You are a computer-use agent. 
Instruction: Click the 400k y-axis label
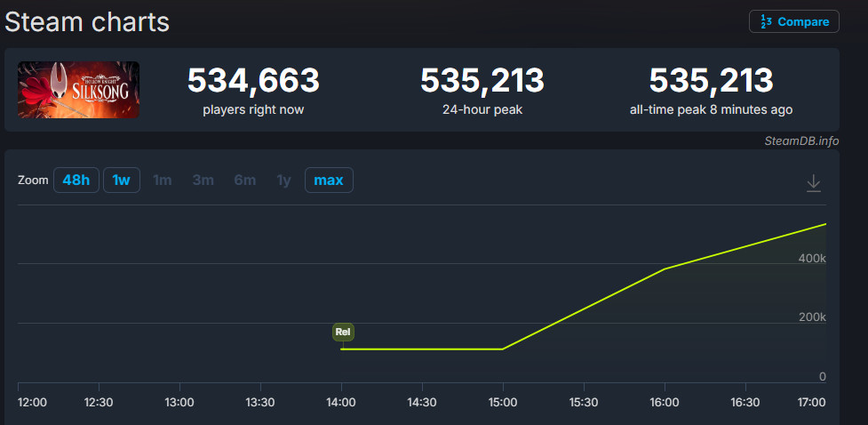click(x=812, y=258)
